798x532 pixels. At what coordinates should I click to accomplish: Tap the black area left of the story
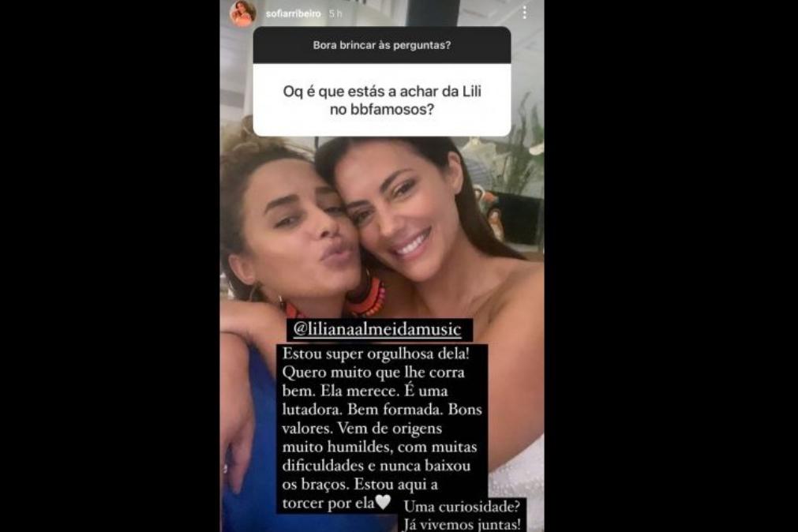click(x=110, y=266)
